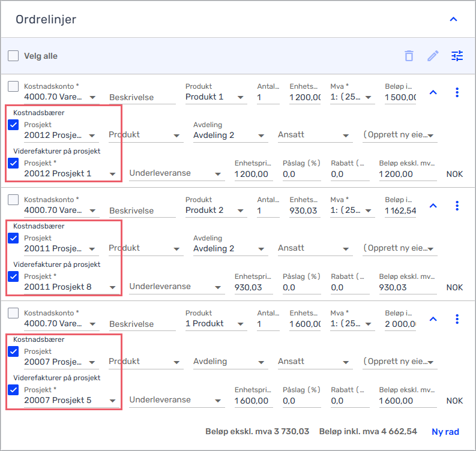Image resolution: width=476 pixels, height=451 pixels.
Task: Select the first order line checkbox
Action: point(13,86)
